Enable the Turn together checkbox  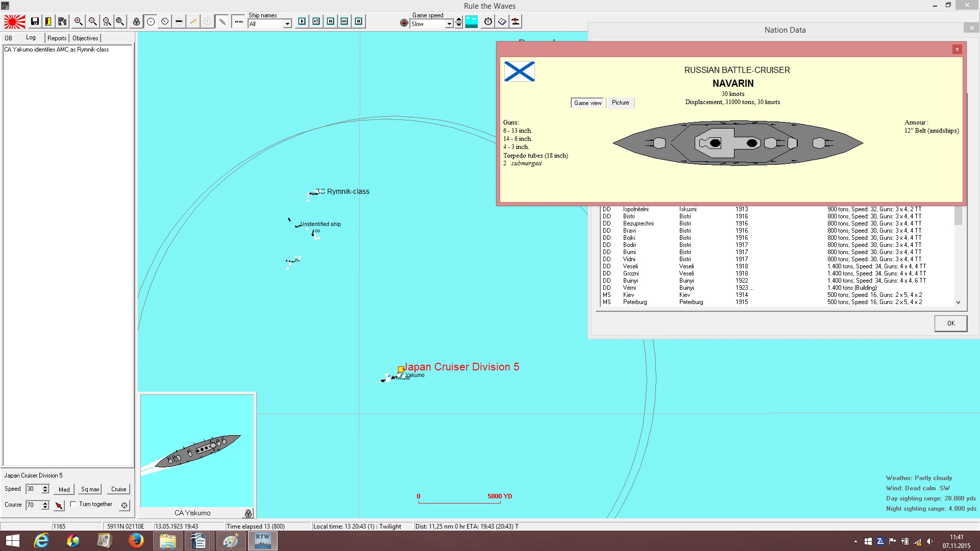click(73, 504)
